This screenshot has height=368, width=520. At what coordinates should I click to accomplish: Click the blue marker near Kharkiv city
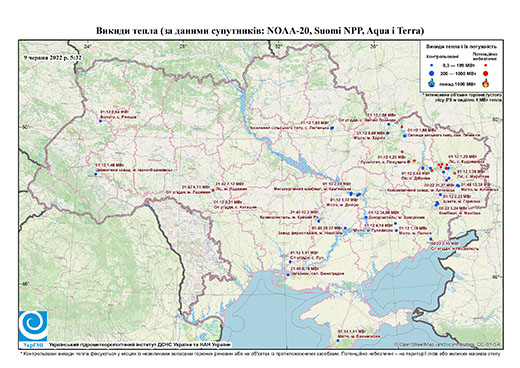[388, 133]
